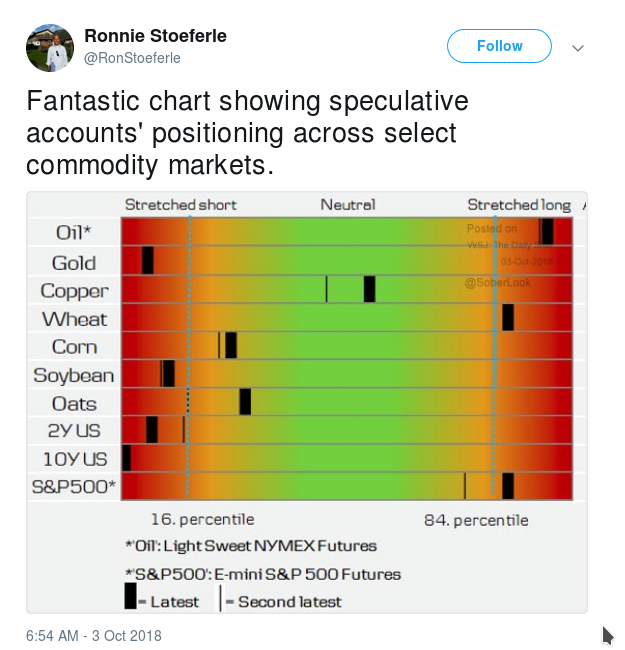The width and height of the screenshot is (625, 650).
Task: Click Ronnie Stoeferle's profile avatar
Action: coord(50,48)
